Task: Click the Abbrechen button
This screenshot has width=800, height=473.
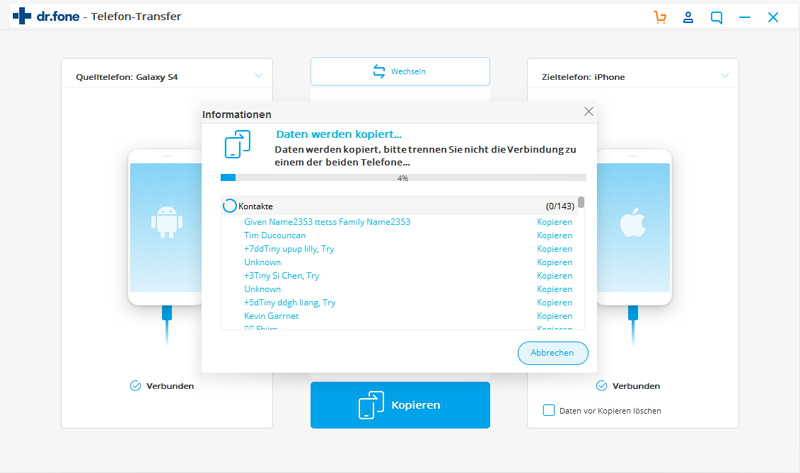Action: [553, 353]
